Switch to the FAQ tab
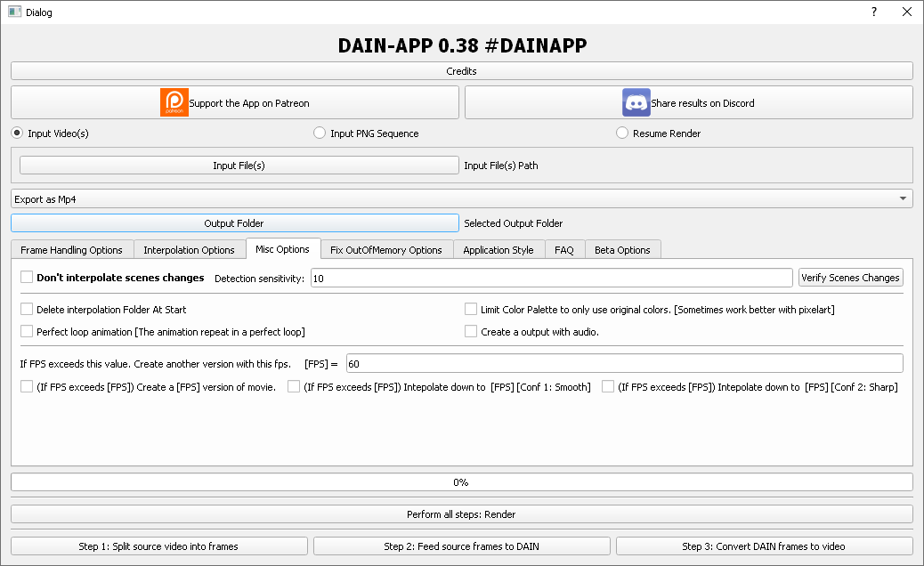The image size is (924, 566). [564, 250]
